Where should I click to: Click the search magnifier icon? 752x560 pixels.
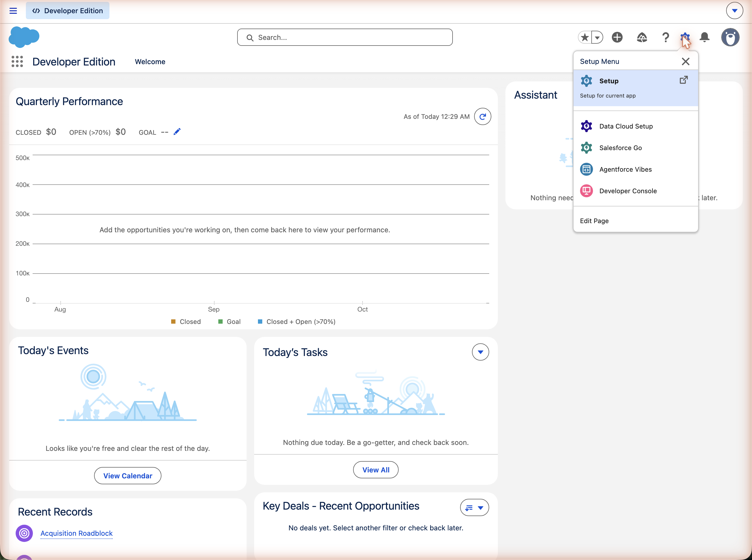250,38
